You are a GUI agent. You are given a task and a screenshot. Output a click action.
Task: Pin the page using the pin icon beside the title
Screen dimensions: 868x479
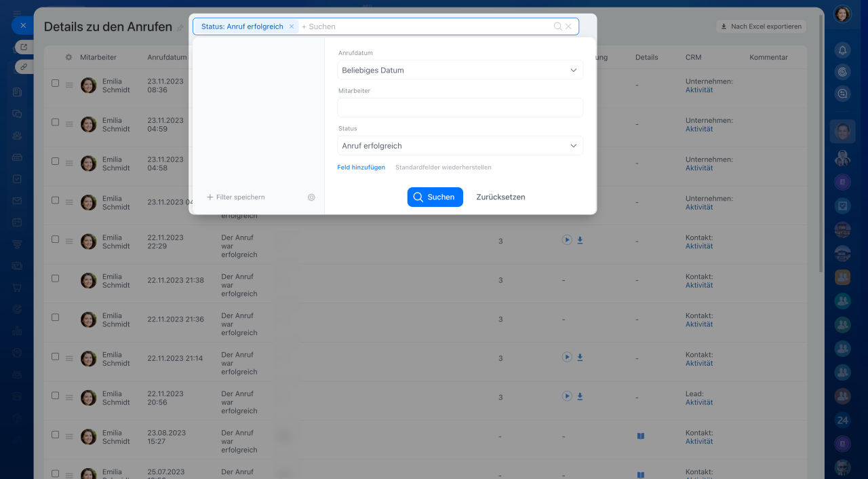[180, 28]
